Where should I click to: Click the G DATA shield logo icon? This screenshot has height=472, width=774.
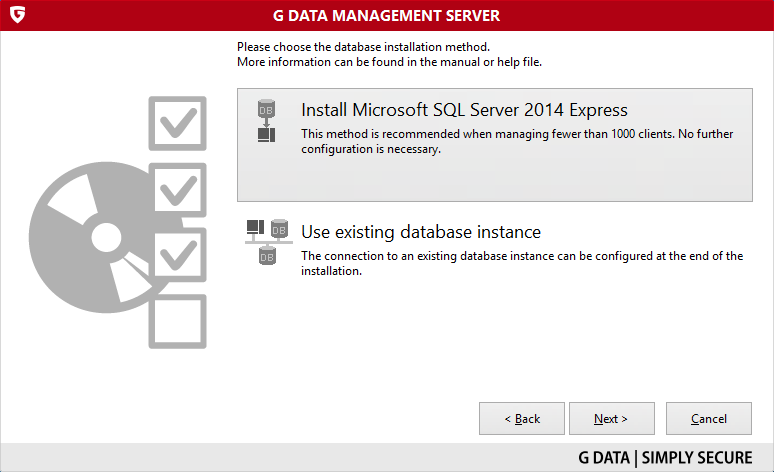17,15
